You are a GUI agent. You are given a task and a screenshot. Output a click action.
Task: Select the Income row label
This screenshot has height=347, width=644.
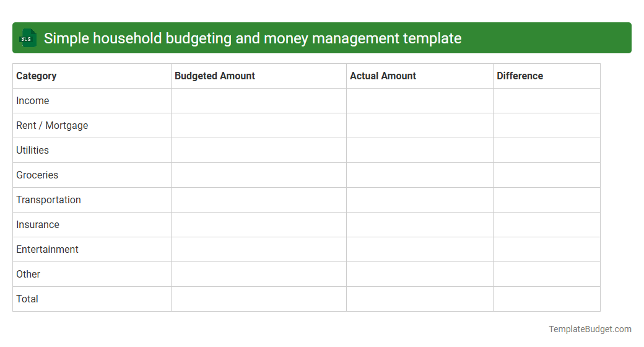tap(32, 101)
